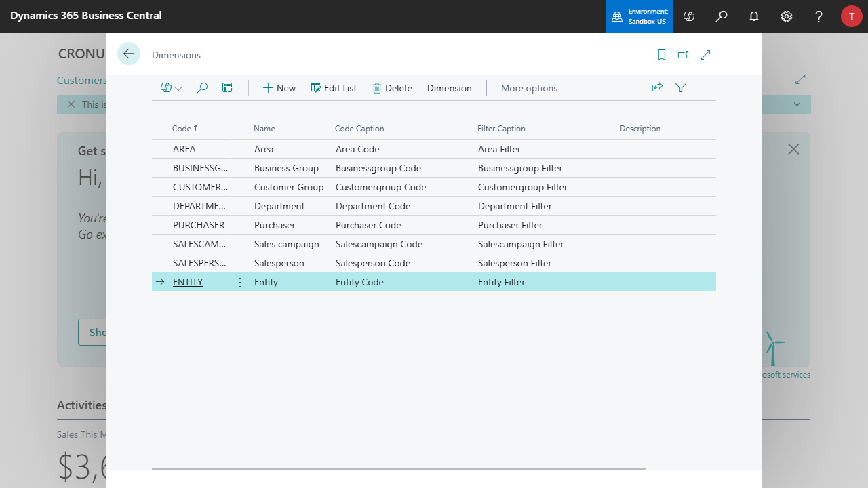The width and height of the screenshot is (868, 488).
Task: Click the Salesperson Code cell
Action: click(x=373, y=263)
